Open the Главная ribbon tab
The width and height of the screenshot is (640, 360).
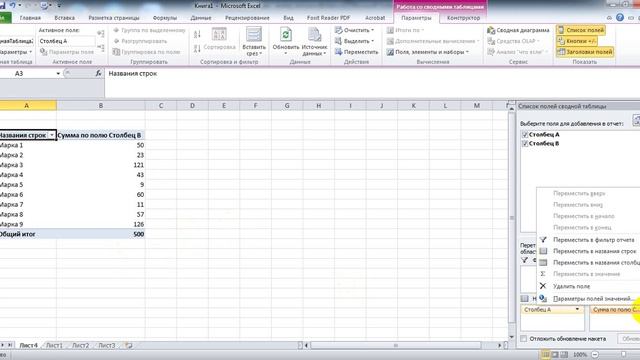click(30, 18)
